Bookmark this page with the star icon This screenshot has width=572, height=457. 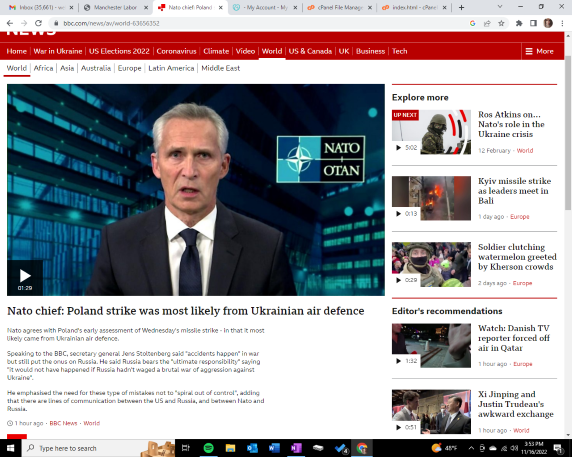coord(501,23)
